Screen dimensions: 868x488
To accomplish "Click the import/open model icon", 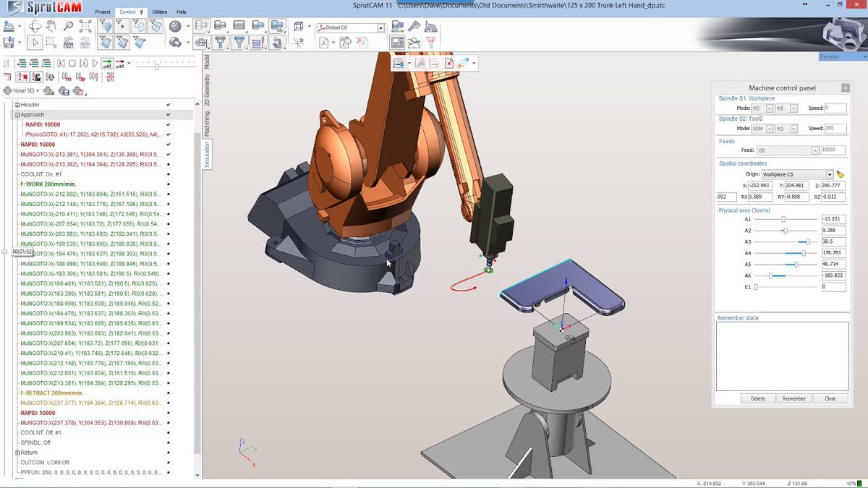I will tap(9, 26).
